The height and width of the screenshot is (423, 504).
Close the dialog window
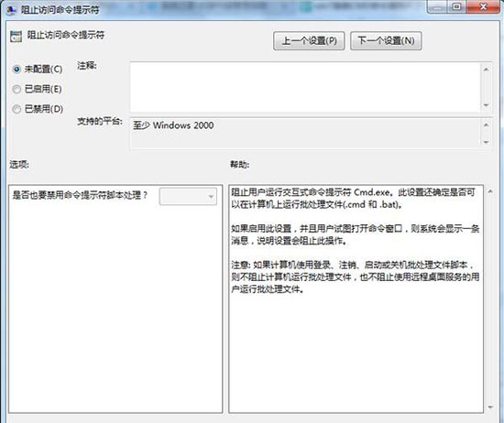point(483,6)
